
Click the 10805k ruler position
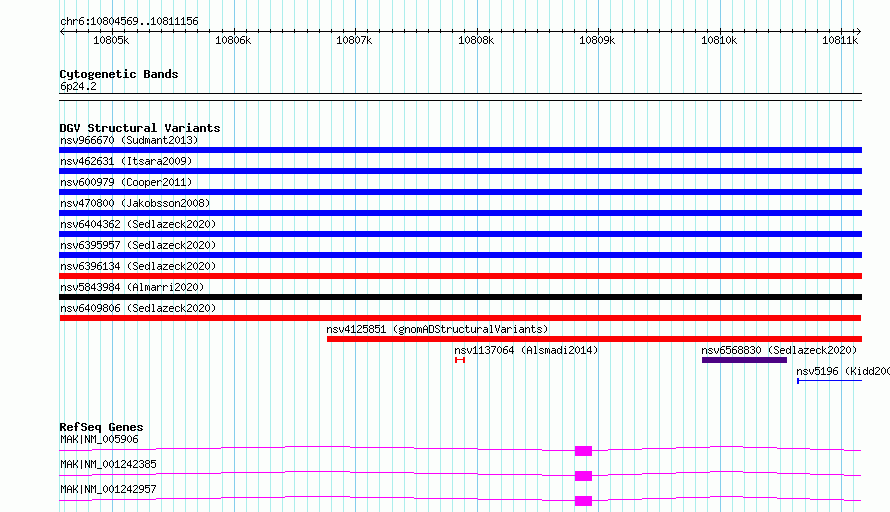111,40
